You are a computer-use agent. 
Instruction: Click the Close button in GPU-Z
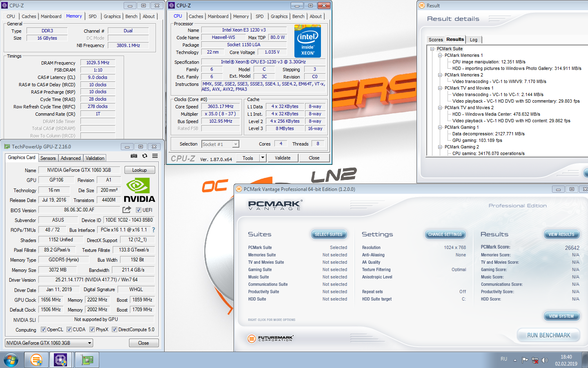click(x=144, y=343)
